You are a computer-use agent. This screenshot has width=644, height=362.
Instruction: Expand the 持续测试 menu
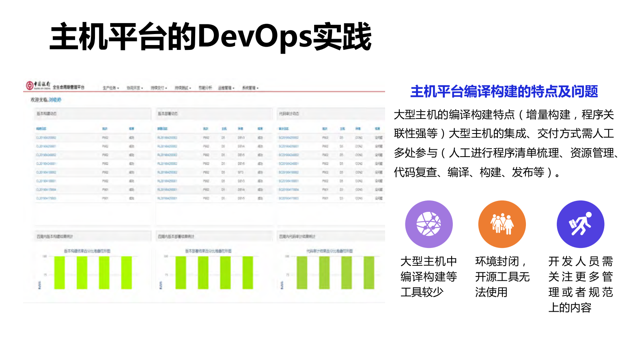pyautogui.click(x=183, y=88)
